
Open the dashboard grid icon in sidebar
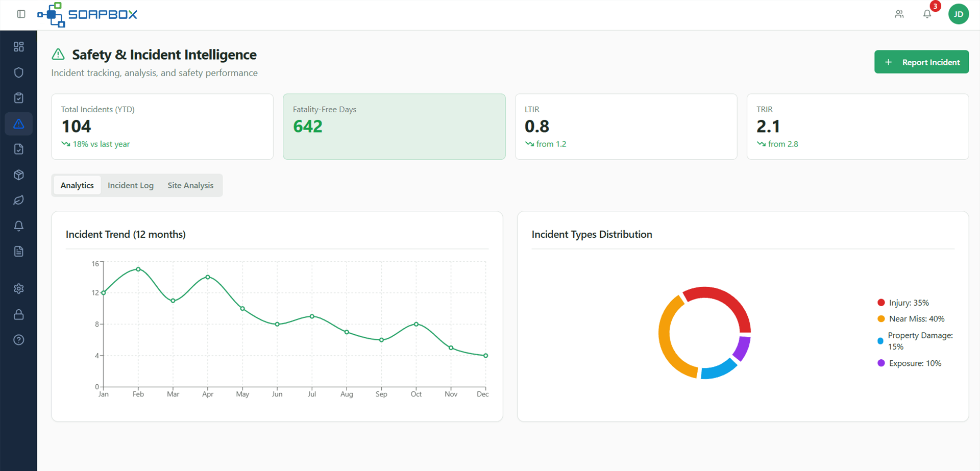(x=19, y=47)
